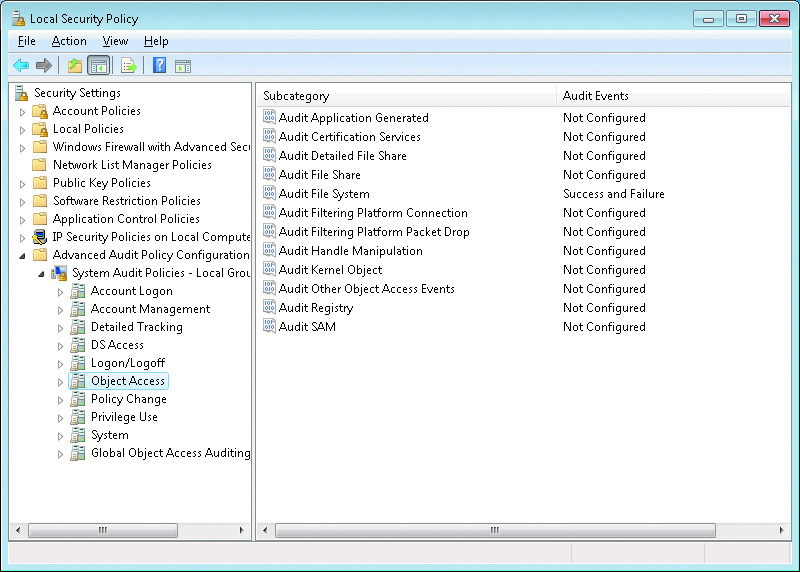
Task: Click the Audit Handle Manipulation policy icon
Action: [x=269, y=250]
